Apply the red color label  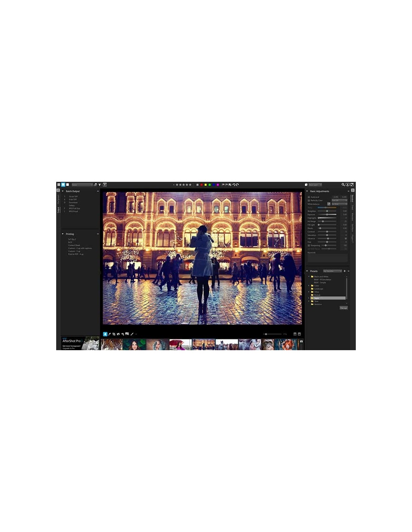coord(202,185)
